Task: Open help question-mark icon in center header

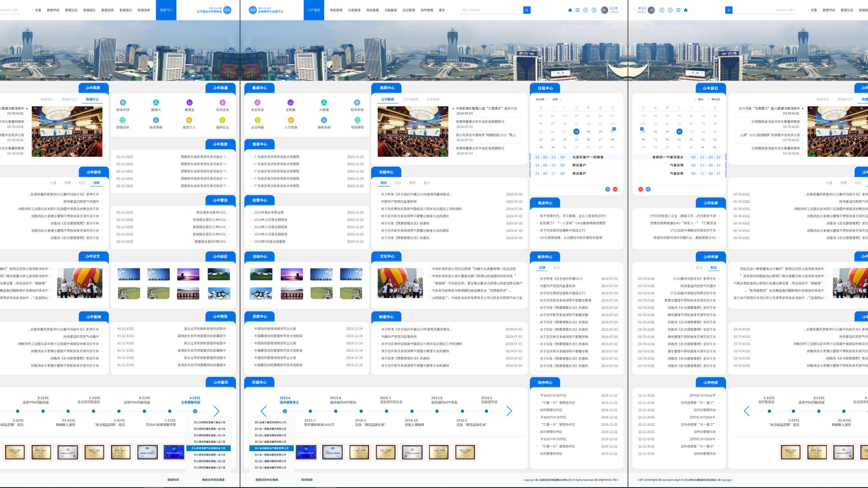Action: [x=594, y=10]
